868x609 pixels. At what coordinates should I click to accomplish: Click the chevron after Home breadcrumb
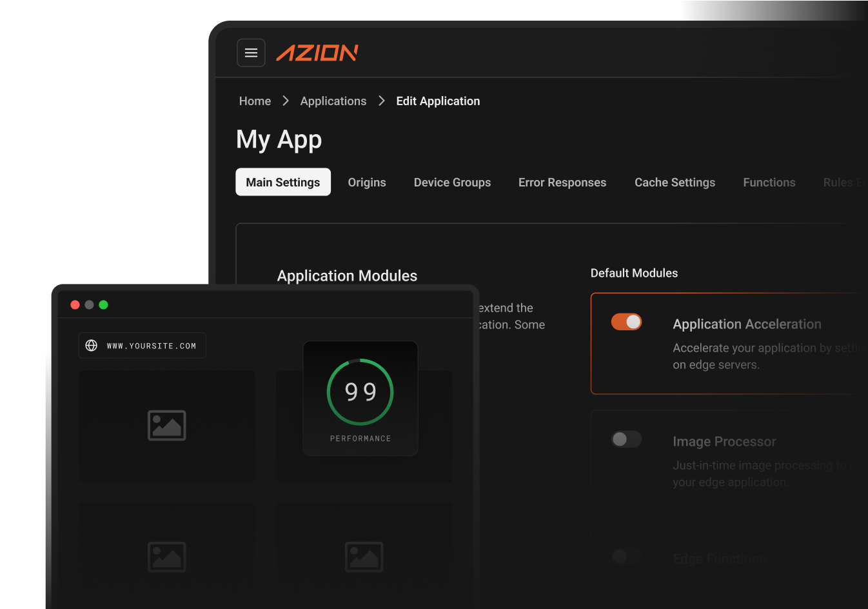[x=284, y=101]
